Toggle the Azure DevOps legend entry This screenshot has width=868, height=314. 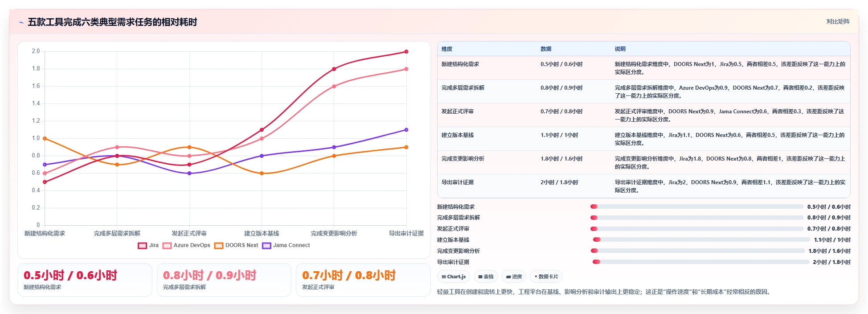point(187,245)
